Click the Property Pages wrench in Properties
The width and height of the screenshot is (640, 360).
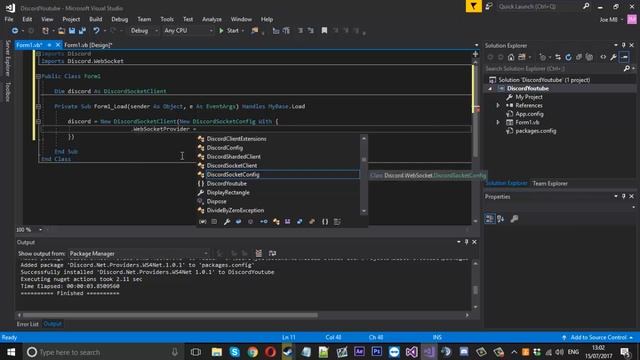click(514, 219)
